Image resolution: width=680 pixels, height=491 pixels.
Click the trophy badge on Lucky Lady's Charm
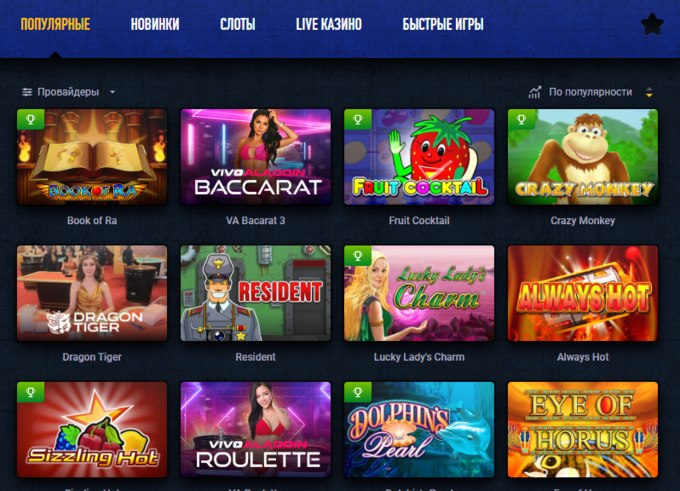coord(358,256)
